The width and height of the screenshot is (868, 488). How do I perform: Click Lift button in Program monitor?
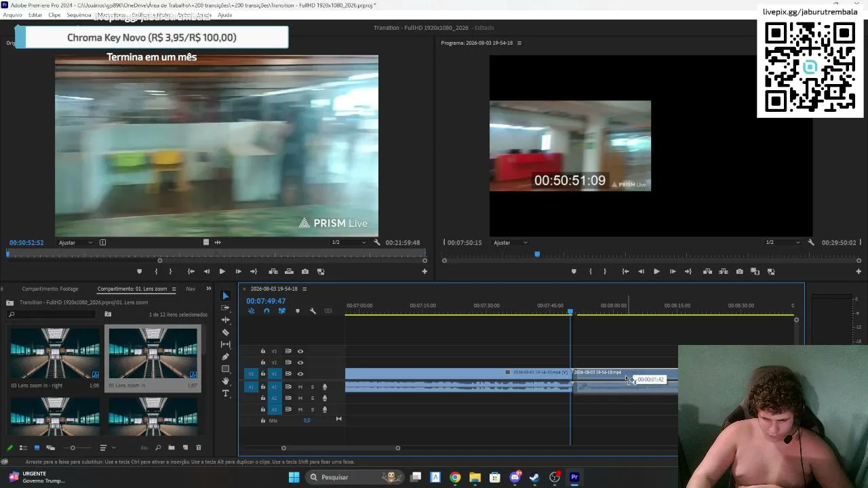(x=707, y=271)
